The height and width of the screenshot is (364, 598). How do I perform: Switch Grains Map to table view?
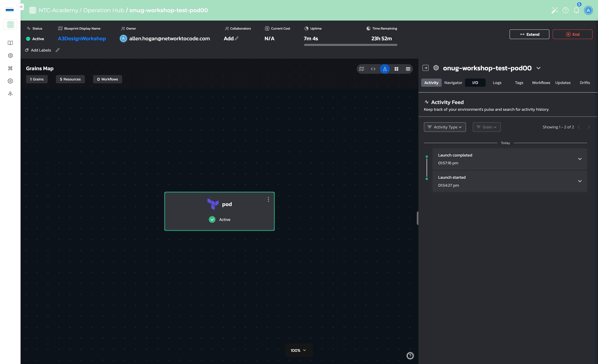point(408,69)
